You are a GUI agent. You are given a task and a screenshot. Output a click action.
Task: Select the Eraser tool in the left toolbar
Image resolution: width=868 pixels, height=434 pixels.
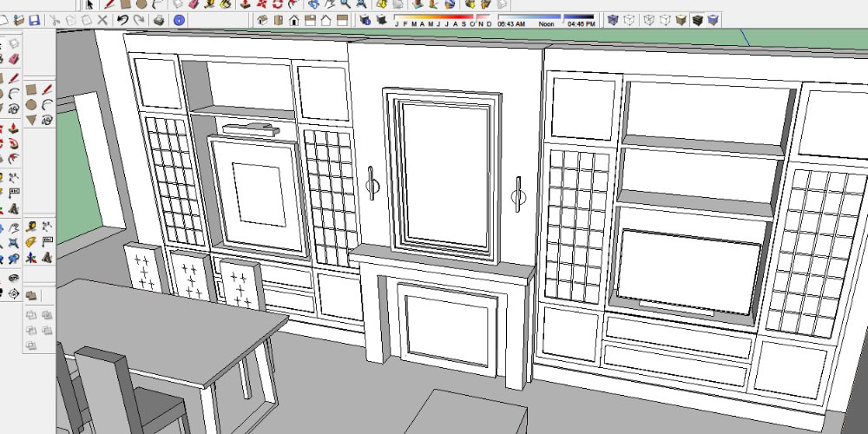point(14,58)
